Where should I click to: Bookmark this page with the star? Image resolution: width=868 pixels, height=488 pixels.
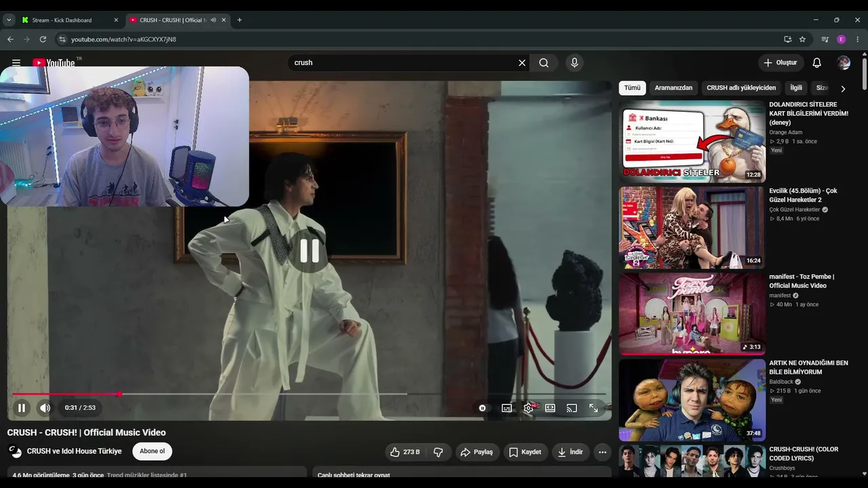coord(802,39)
